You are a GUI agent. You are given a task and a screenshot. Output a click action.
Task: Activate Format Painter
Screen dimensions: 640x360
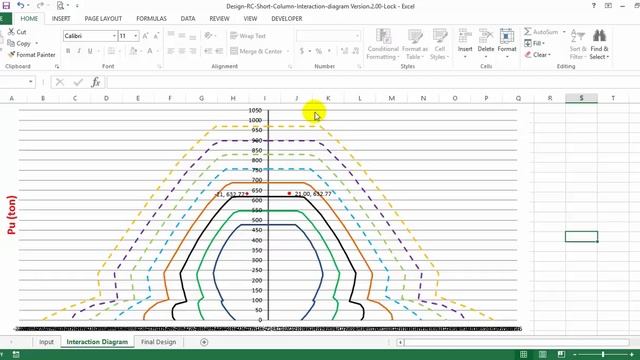(x=31, y=54)
